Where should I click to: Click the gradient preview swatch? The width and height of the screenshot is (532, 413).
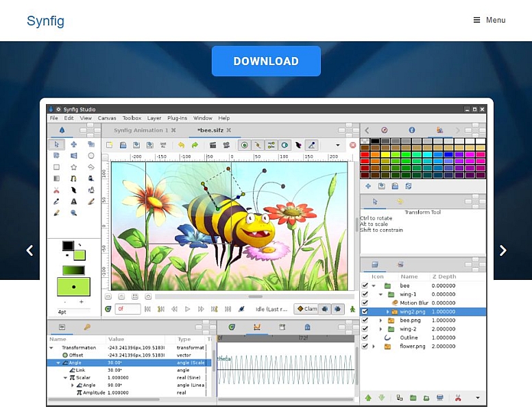click(x=73, y=270)
